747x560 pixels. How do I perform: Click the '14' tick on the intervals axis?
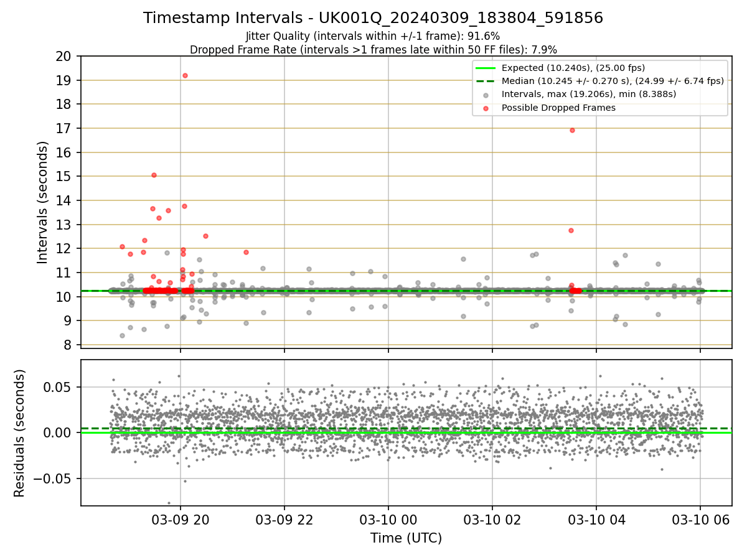[65, 200]
